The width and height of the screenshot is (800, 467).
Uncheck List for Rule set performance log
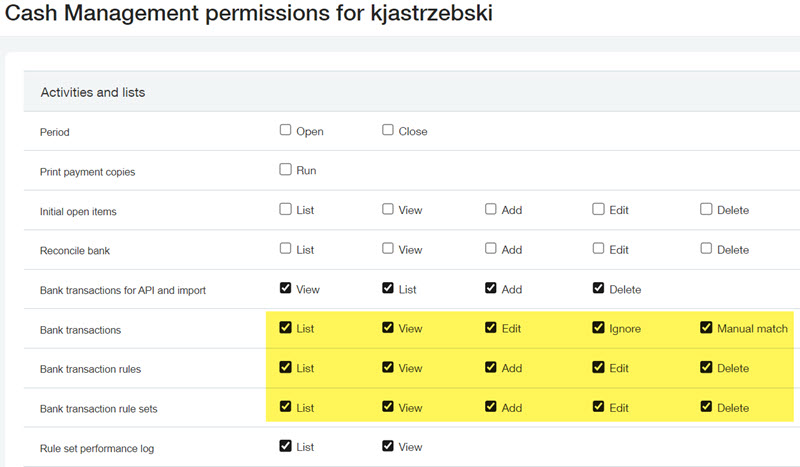[x=286, y=446]
